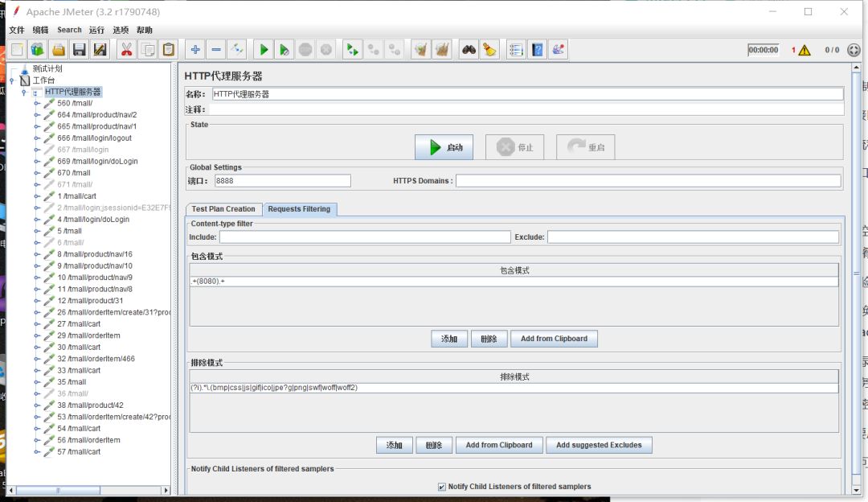Screen dimensions: 868x502
Task: Click the broom Clear All icon
Action: [x=489, y=50]
